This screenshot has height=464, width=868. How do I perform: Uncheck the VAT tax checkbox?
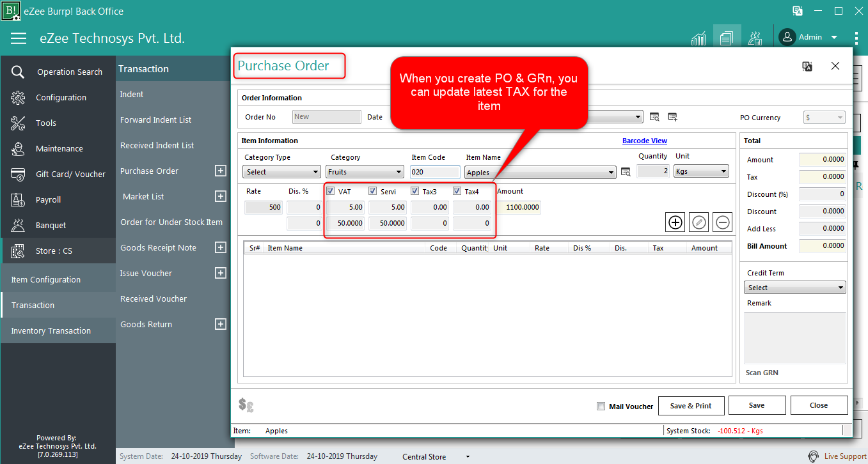[331, 190]
